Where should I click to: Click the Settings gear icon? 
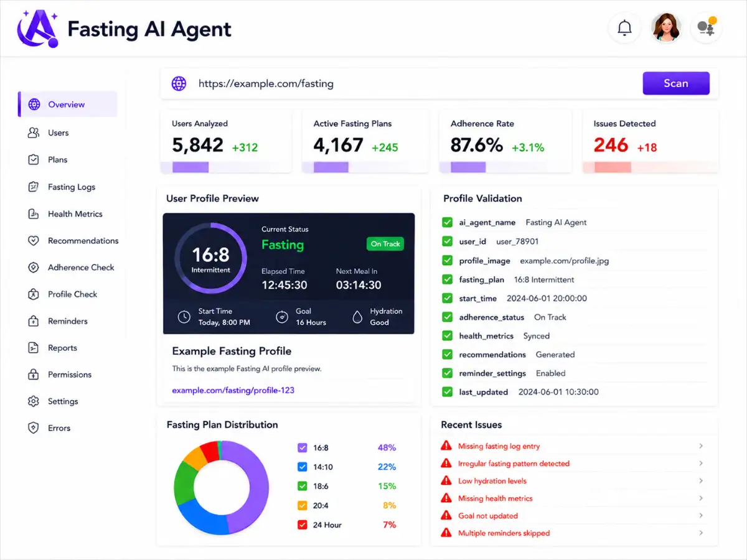click(x=34, y=401)
